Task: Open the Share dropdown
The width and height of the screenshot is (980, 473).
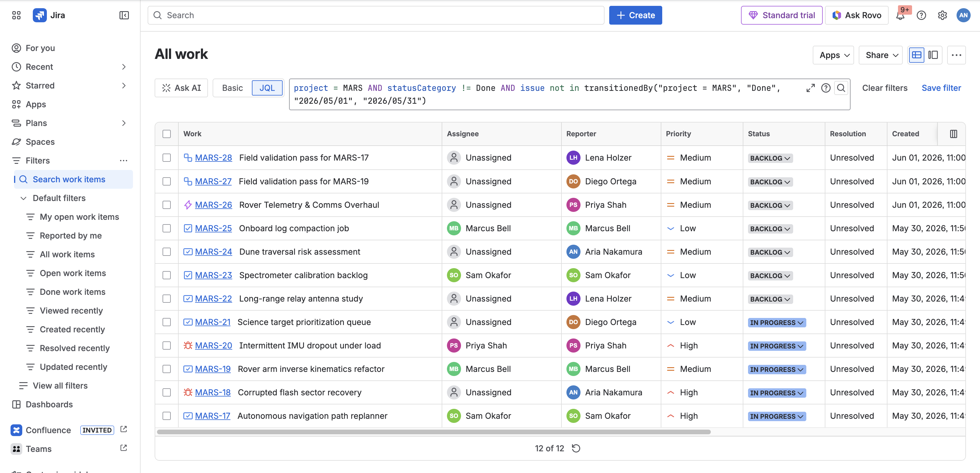Action: tap(880, 55)
